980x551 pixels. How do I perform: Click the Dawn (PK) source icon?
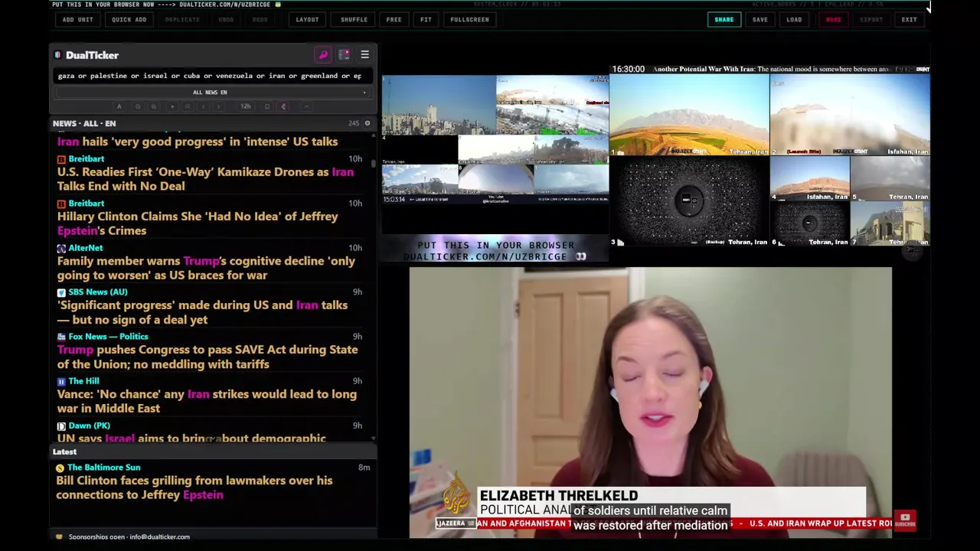61,425
